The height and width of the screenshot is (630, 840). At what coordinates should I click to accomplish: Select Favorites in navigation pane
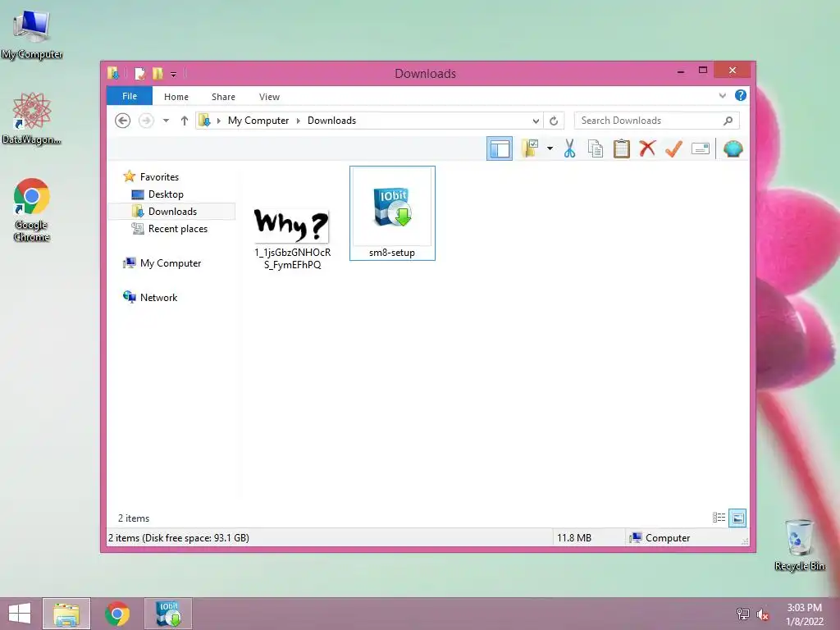159,177
